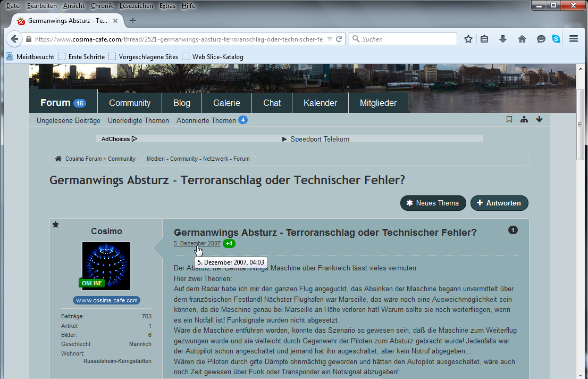Open the www.cosima-cafe.com link under avatar
588x379 pixels.
pyautogui.click(x=107, y=300)
